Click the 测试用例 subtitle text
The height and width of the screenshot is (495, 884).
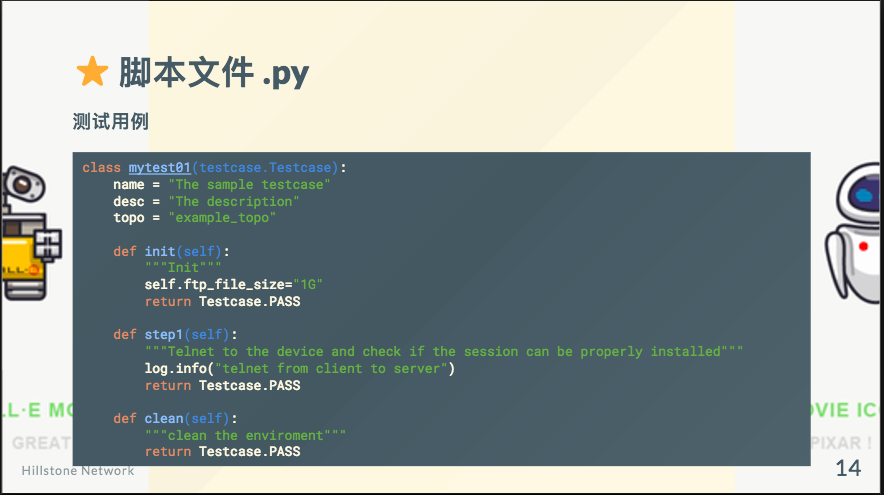pos(110,121)
